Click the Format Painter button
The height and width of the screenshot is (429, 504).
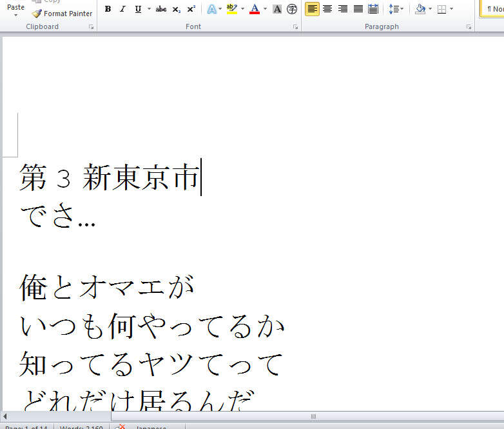[x=63, y=14]
